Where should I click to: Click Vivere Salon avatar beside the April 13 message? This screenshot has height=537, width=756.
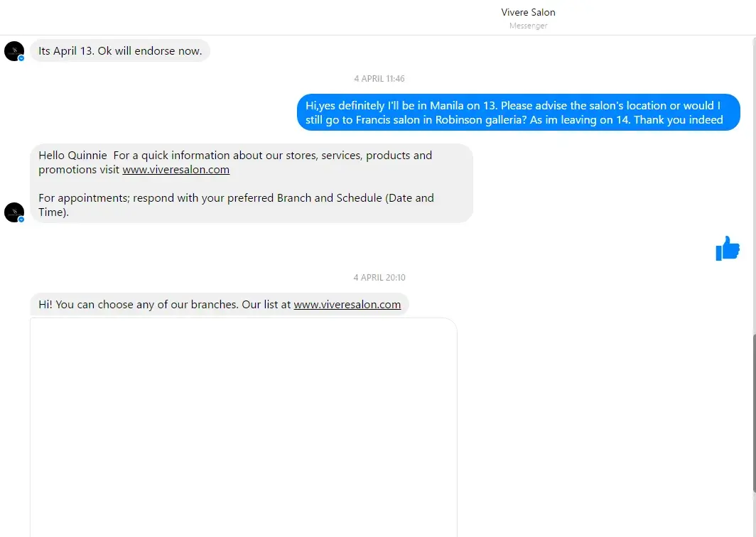(13, 50)
